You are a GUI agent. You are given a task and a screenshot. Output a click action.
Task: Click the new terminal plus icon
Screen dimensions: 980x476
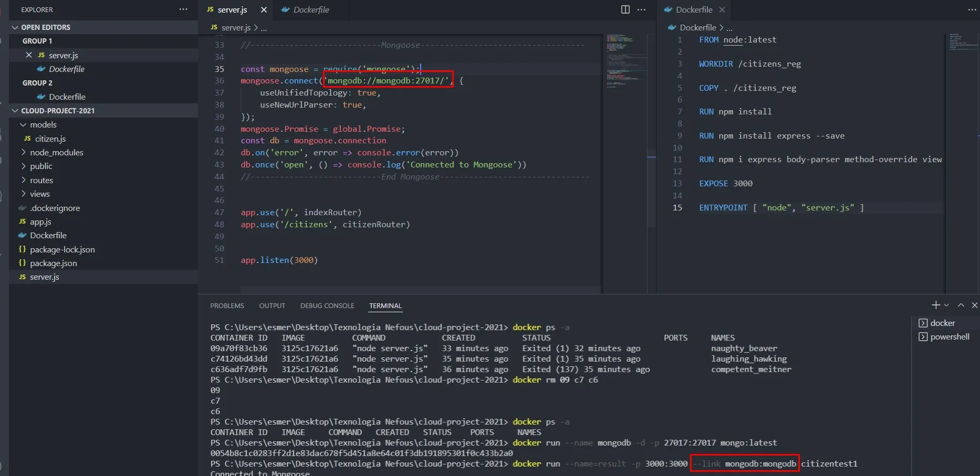click(935, 305)
